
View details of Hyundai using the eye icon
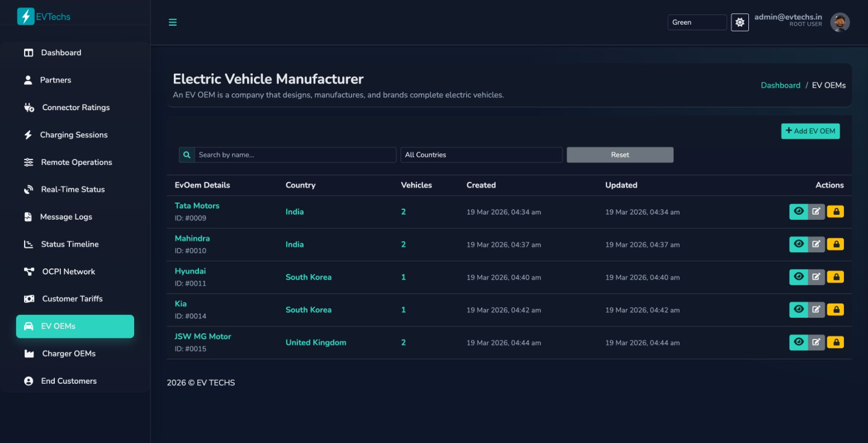[799, 276]
